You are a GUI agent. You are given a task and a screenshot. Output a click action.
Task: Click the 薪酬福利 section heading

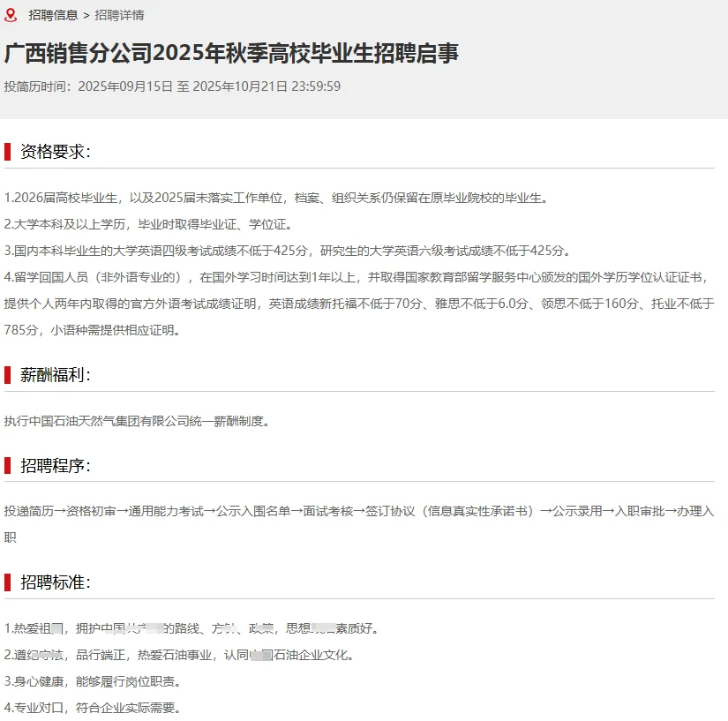click(56, 375)
